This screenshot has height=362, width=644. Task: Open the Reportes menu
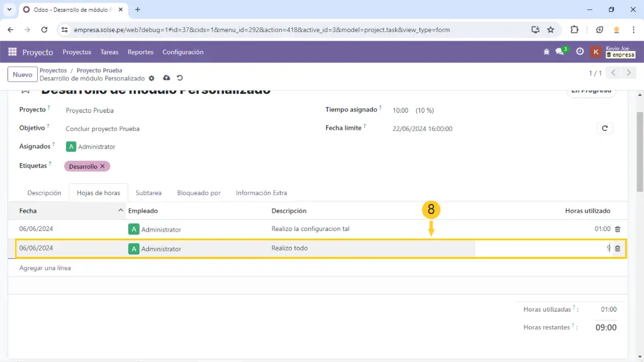pyautogui.click(x=140, y=52)
